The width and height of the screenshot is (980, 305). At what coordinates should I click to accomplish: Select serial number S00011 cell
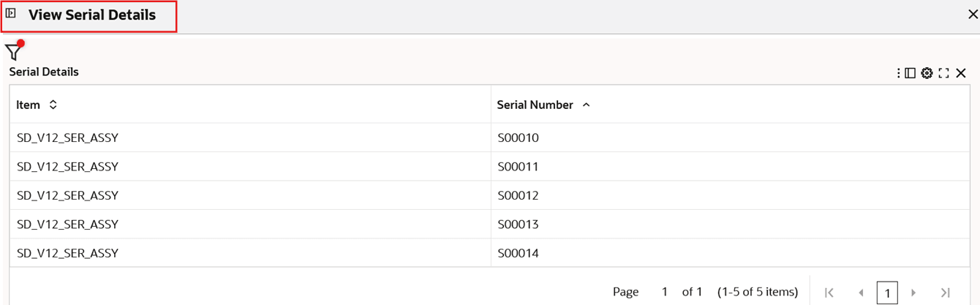pos(730,167)
